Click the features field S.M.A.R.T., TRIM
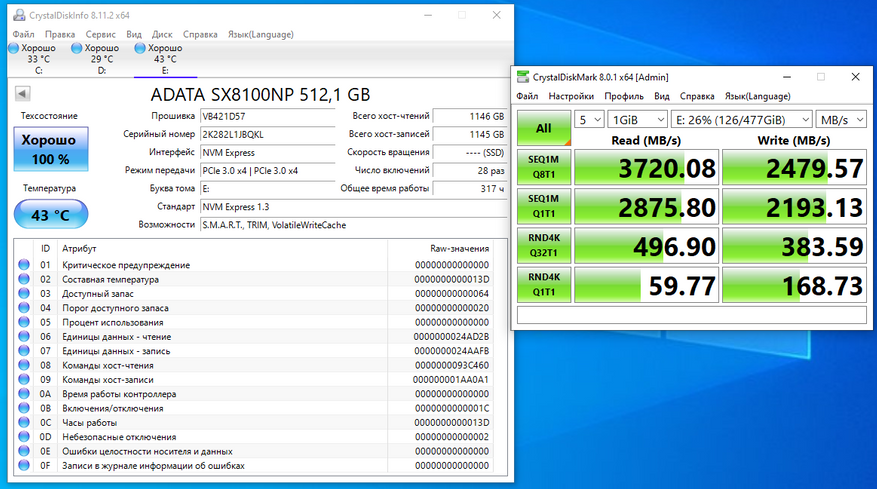 click(x=353, y=225)
